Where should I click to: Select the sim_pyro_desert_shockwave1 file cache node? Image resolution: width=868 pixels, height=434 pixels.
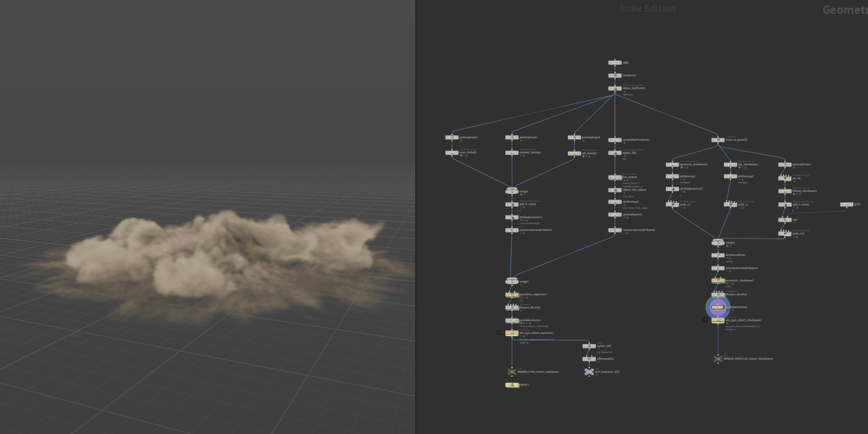pyautogui.click(x=718, y=320)
